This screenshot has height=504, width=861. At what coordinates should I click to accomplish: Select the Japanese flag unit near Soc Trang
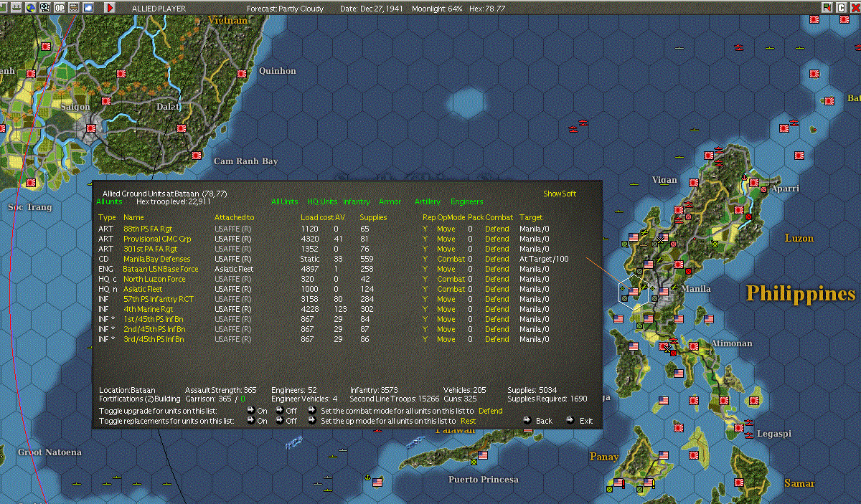[x=31, y=183]
